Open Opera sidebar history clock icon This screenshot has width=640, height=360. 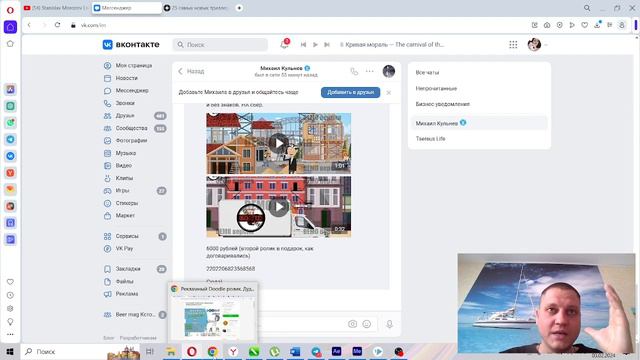[x=10, y=295]
